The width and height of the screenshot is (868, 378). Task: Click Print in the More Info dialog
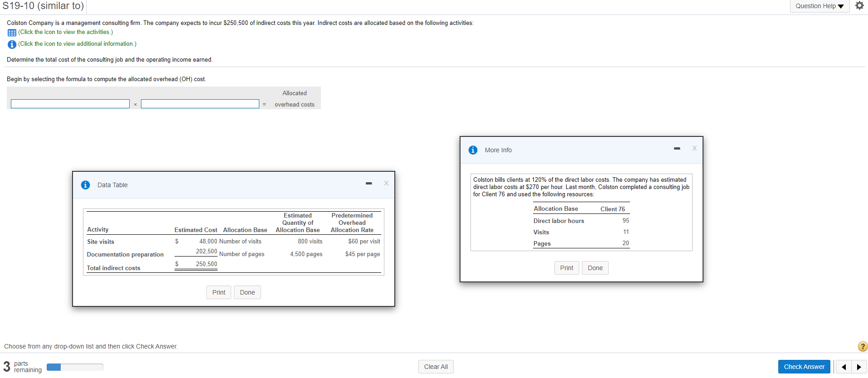(x=567, y=268)
